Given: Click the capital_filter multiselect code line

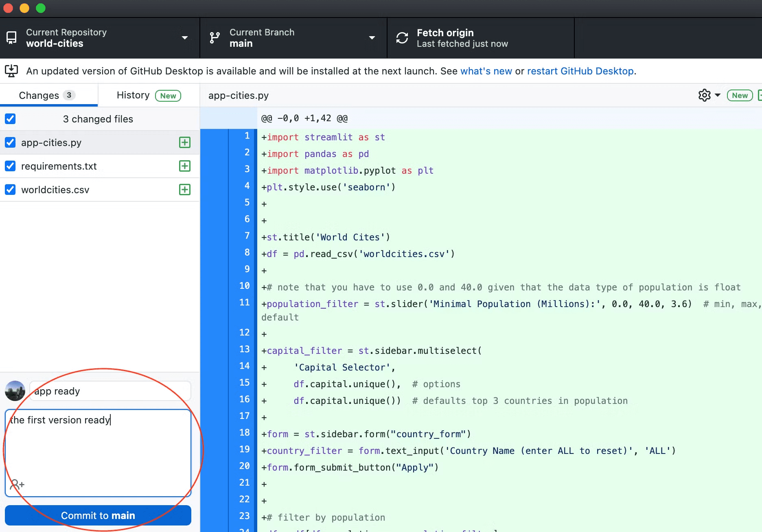Looking at the screenshot, I should point(371,351).
